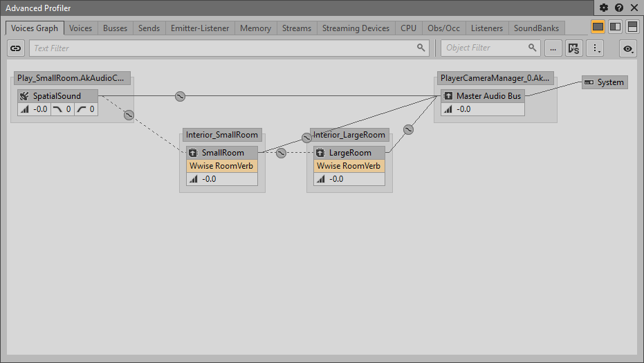644x363 pixels.
Task: Click the Object Filter search magnifier
Action: click(532, 48)
